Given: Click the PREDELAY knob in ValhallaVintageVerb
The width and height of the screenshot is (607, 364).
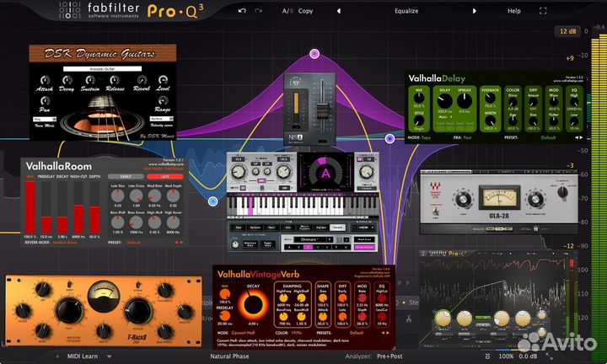Looking at the screenshot, I should [x=224, y=316].
